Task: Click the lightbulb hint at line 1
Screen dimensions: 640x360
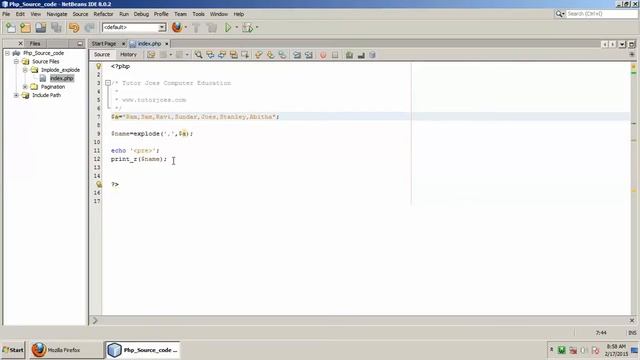Action: tap(98, 66)
